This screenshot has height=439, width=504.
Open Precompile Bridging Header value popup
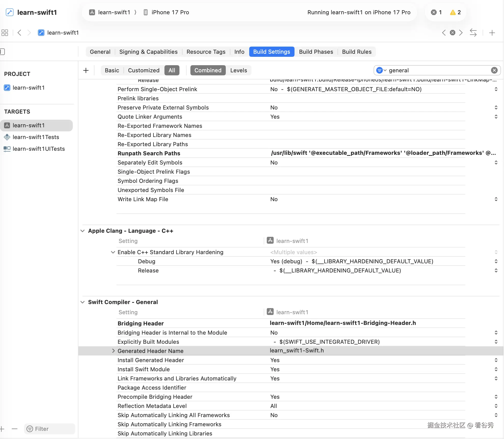pos(496,397)
